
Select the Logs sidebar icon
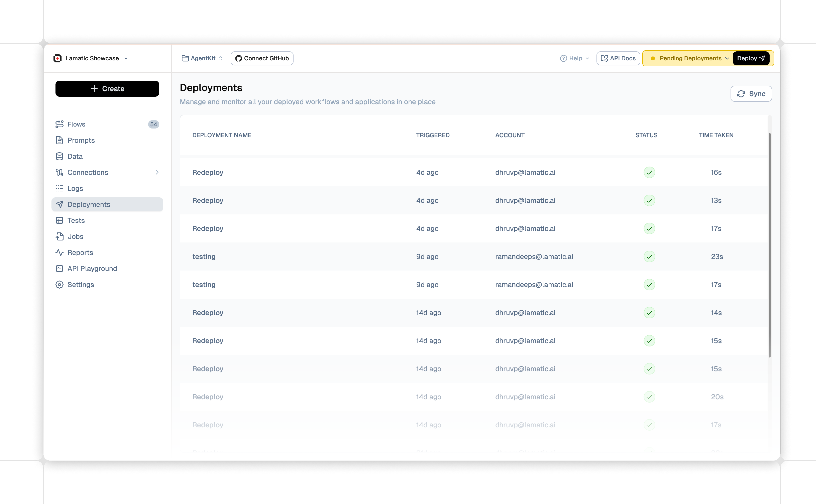(x=60, y=188)
